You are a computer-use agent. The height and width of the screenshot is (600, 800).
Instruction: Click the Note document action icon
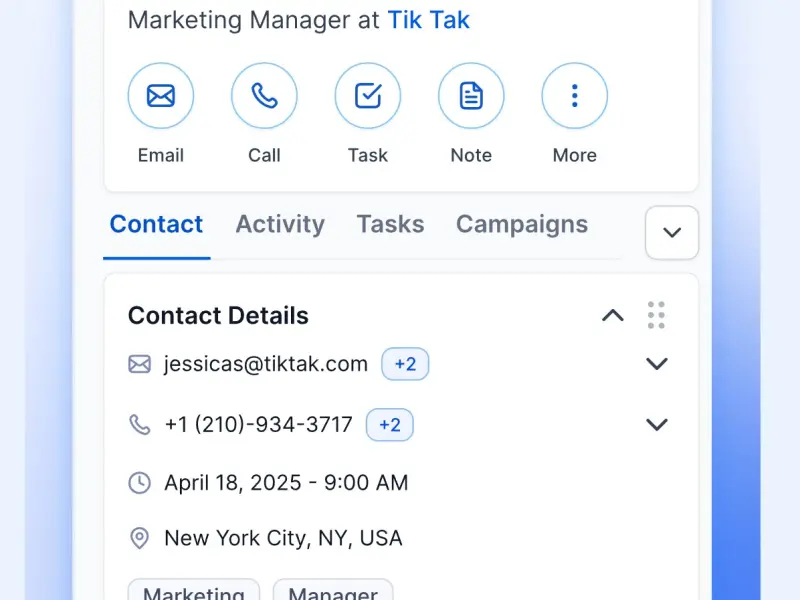pos(471,96)
